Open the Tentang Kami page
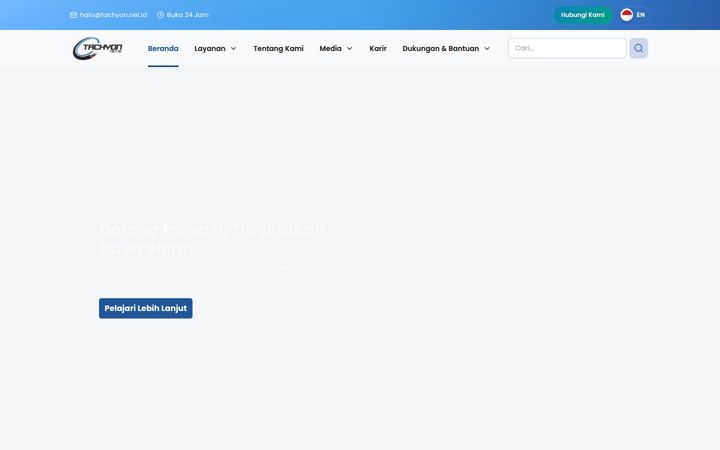Image resolution: width=720 pixels, height=450 pixels. click(278, 48)
